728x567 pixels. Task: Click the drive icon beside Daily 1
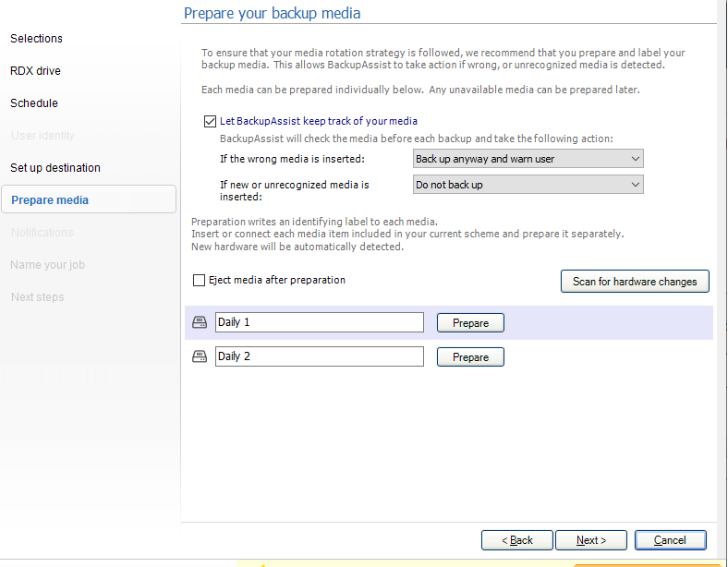click(x=199, y=322)
